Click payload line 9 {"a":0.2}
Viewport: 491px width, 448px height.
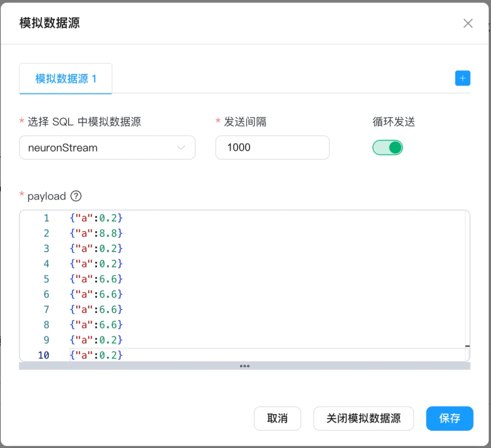96,340
